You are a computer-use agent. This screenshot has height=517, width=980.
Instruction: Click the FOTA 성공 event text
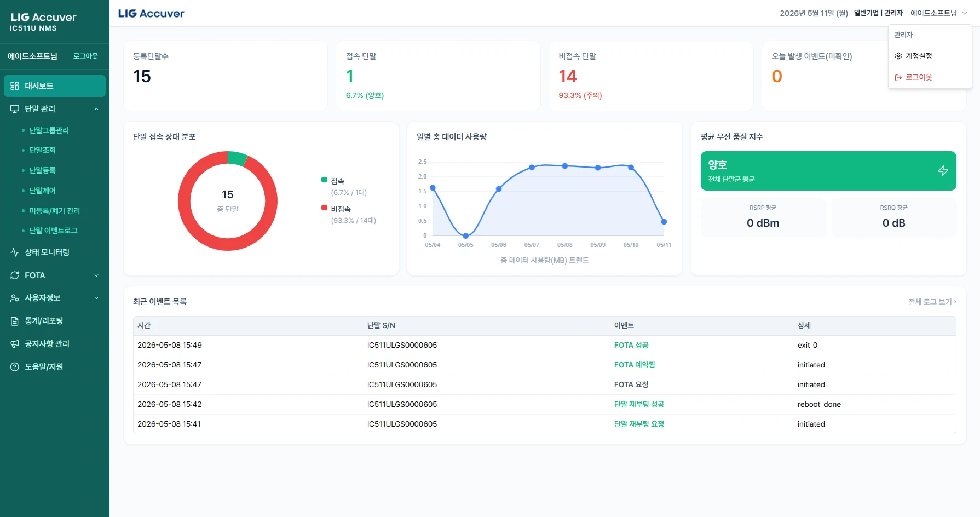(631, 346)
